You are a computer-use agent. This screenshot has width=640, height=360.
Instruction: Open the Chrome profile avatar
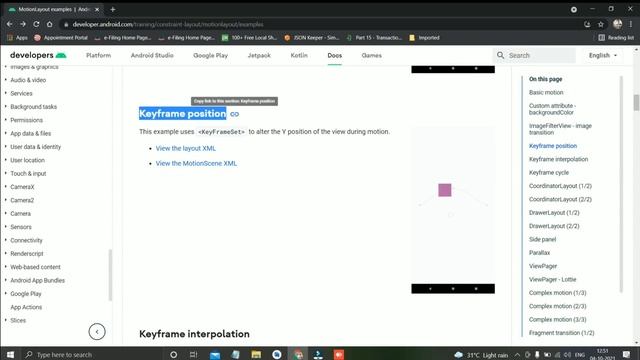[x=618, y=24]
